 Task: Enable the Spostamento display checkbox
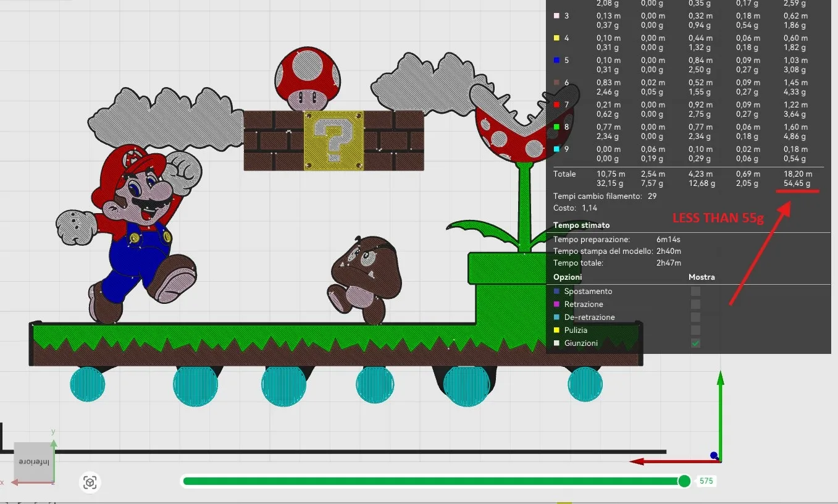point(696,291)
